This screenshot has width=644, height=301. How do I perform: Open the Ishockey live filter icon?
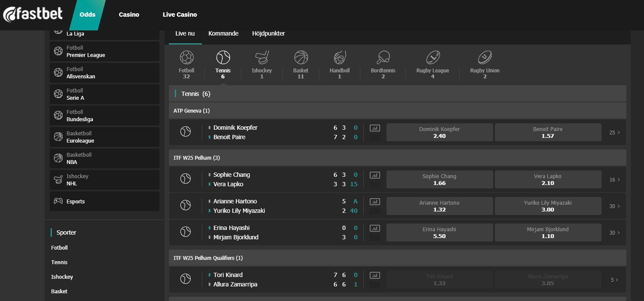[262, 57]
